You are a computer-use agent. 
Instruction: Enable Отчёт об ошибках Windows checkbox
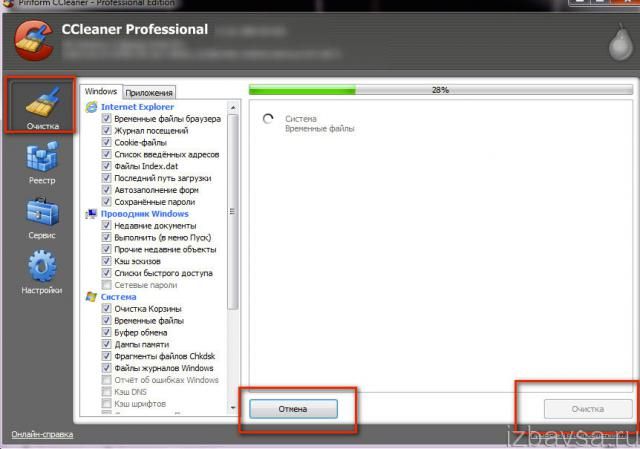coord(106,380)
